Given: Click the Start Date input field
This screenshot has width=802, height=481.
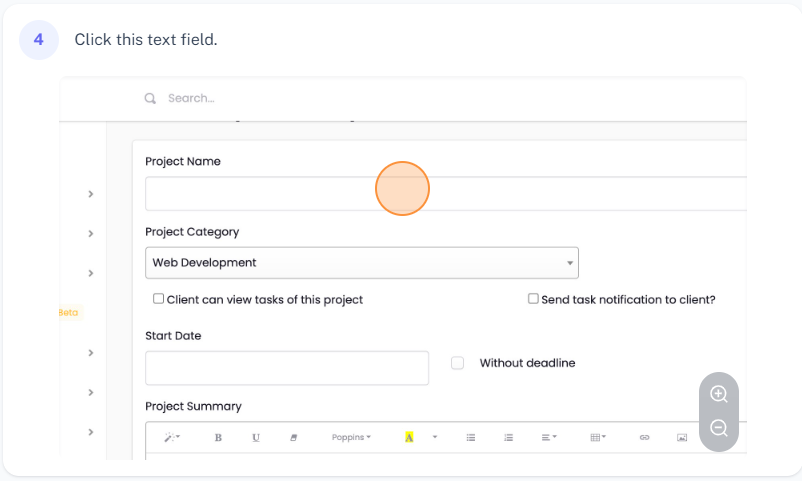Looking at the screenshot, I should [286, 368].
